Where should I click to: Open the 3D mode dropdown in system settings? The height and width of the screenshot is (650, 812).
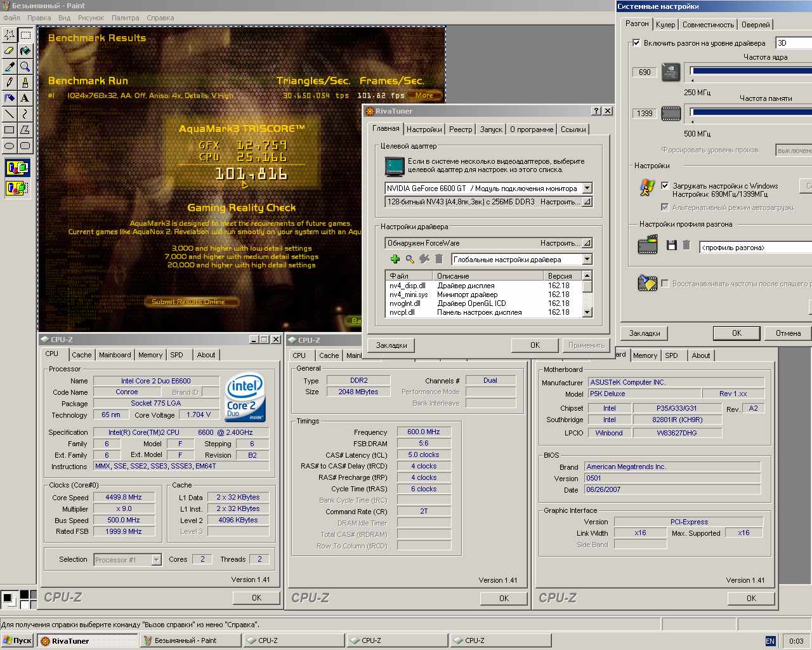click(x=794, y=43)
